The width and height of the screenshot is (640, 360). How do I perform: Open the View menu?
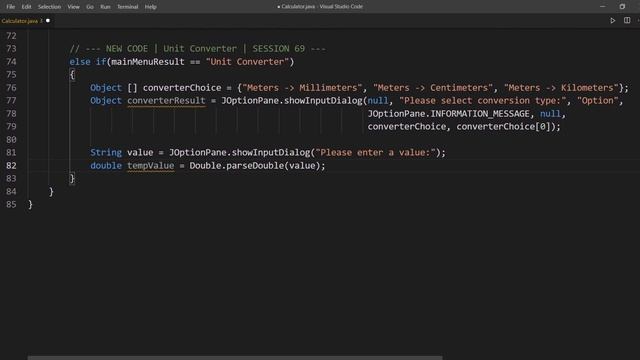click(74, 7)
